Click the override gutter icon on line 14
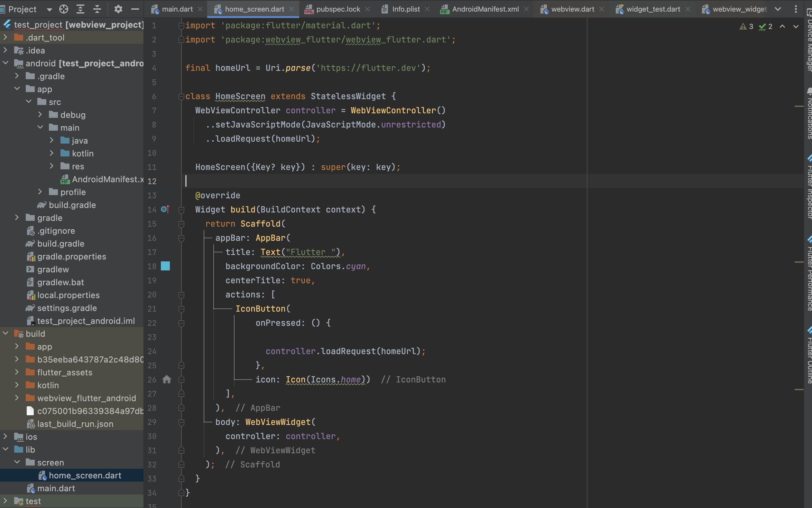Image resolution: width=812 pixels, height=508 pixels. [165, 209]
